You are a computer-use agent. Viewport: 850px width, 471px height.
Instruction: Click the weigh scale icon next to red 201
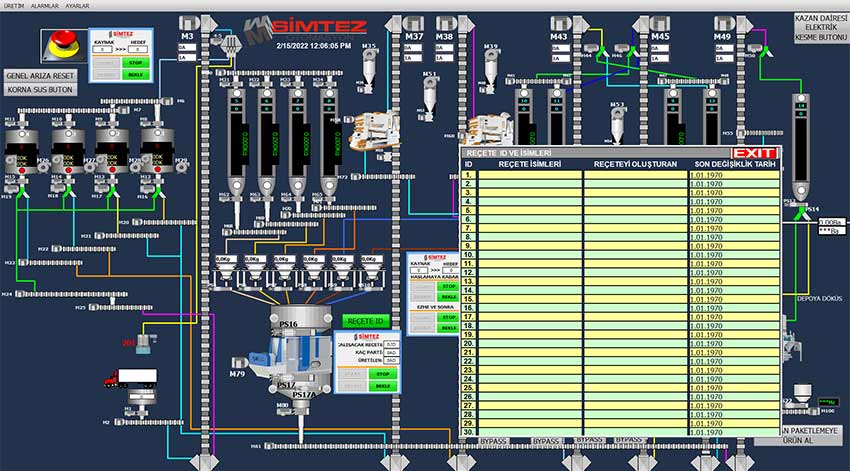[144, 344]
